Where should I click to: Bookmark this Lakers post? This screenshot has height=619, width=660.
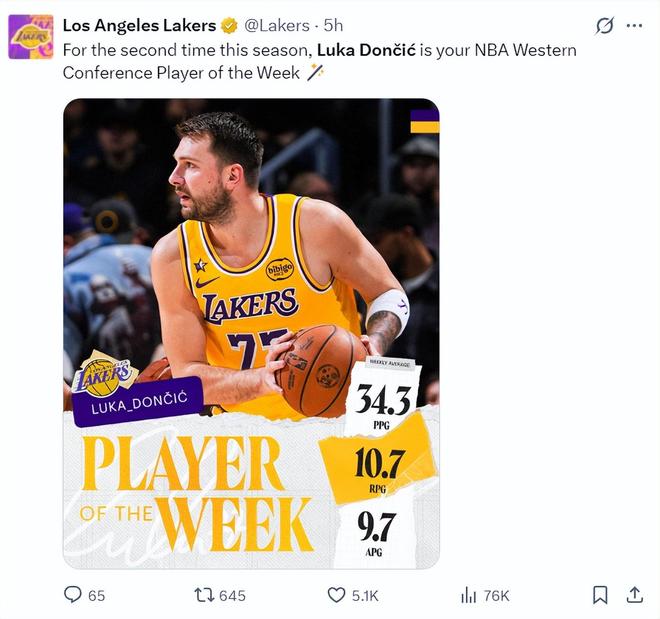point(600,595)
